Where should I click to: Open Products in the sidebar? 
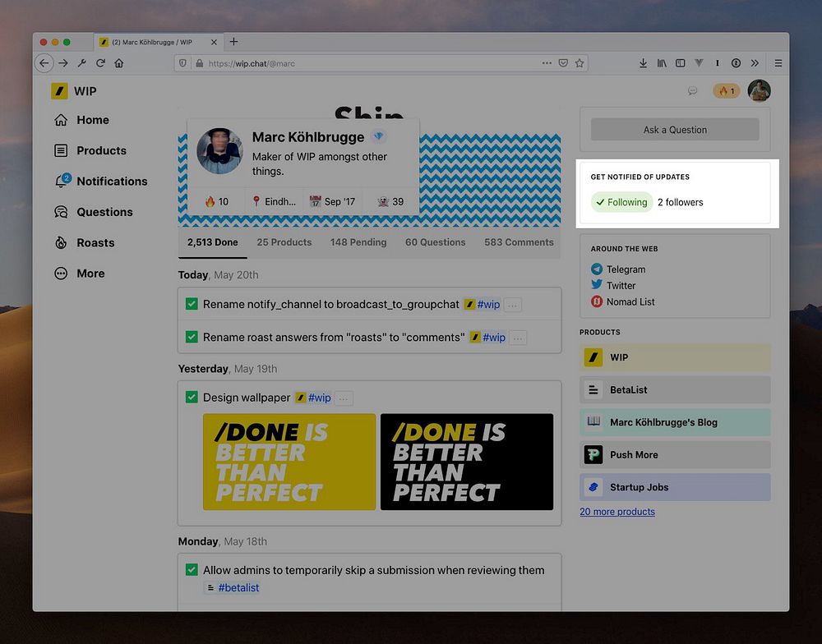(90, 151)
